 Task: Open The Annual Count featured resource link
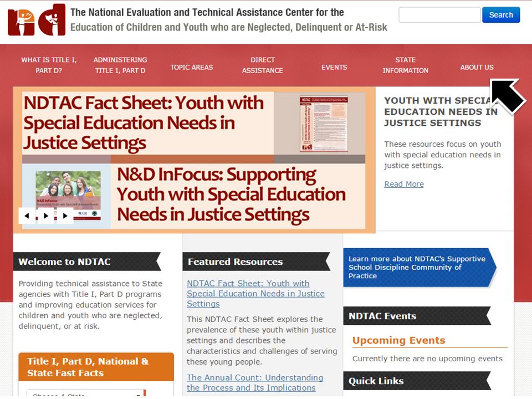255,382
